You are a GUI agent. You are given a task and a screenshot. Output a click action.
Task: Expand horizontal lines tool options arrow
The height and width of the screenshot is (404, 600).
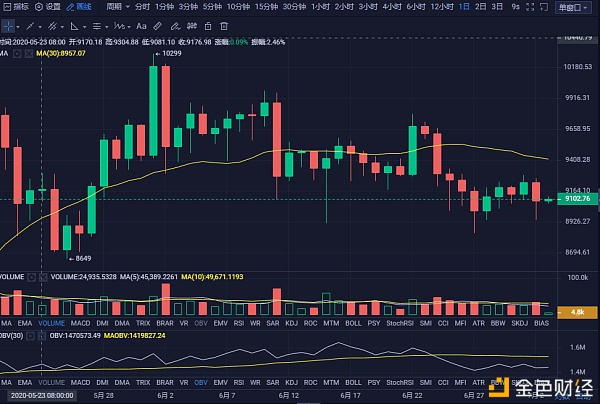[x=107, y=27]
